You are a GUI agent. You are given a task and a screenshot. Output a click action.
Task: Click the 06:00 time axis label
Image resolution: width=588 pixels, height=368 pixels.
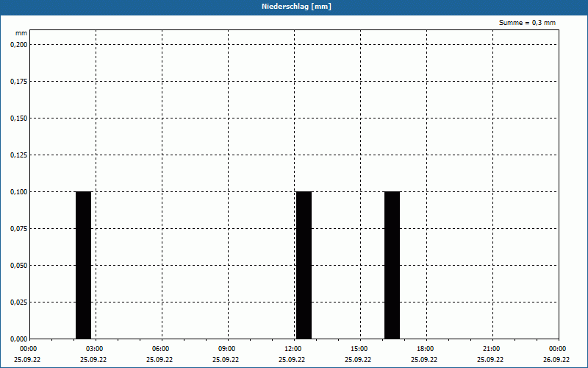click(x=160, y=349)
